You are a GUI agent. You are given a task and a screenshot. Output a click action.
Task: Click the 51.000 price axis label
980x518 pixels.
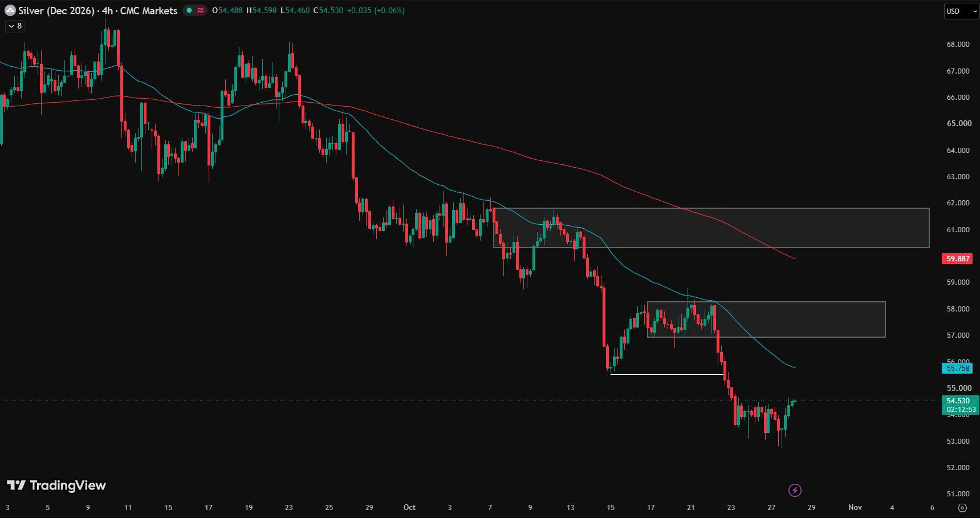point(958,494)
